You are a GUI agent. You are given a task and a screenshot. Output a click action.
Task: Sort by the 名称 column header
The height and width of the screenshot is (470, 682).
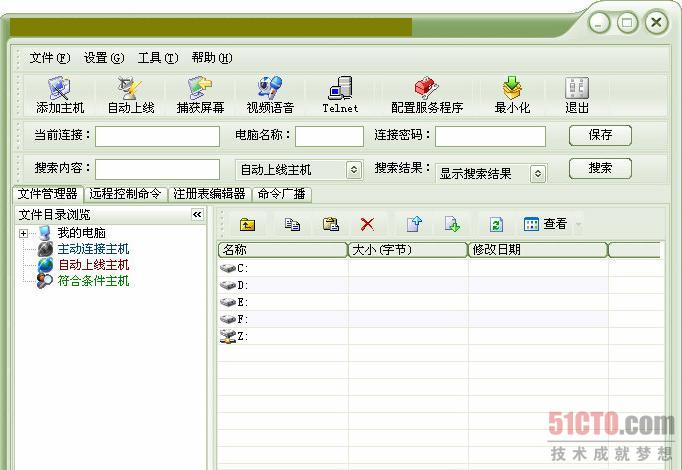(283, 250)
